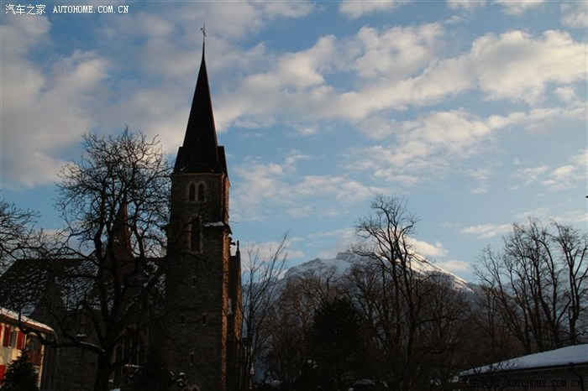This screenshot has width=588, height=391.
Task: Click the small snow patch on the tower ledge
Action: pos(215,224)
